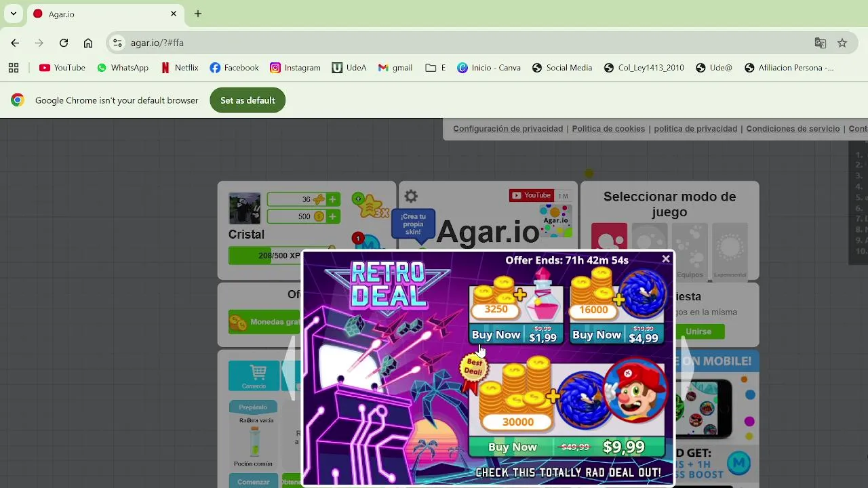Open política de privacidad link
Viewport: 868px width, 488px height.
pos(695,129)
